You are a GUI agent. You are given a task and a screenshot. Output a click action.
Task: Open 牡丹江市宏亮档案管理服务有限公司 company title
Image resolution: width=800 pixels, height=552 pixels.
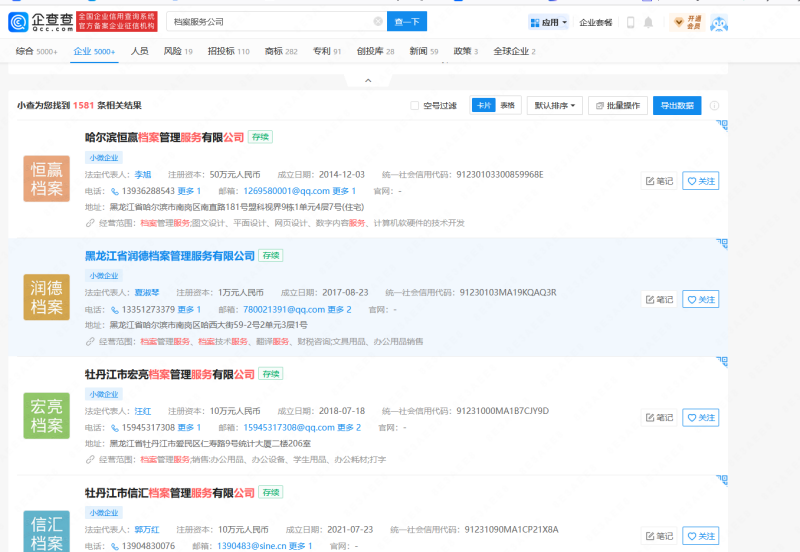tap(170, 374)
